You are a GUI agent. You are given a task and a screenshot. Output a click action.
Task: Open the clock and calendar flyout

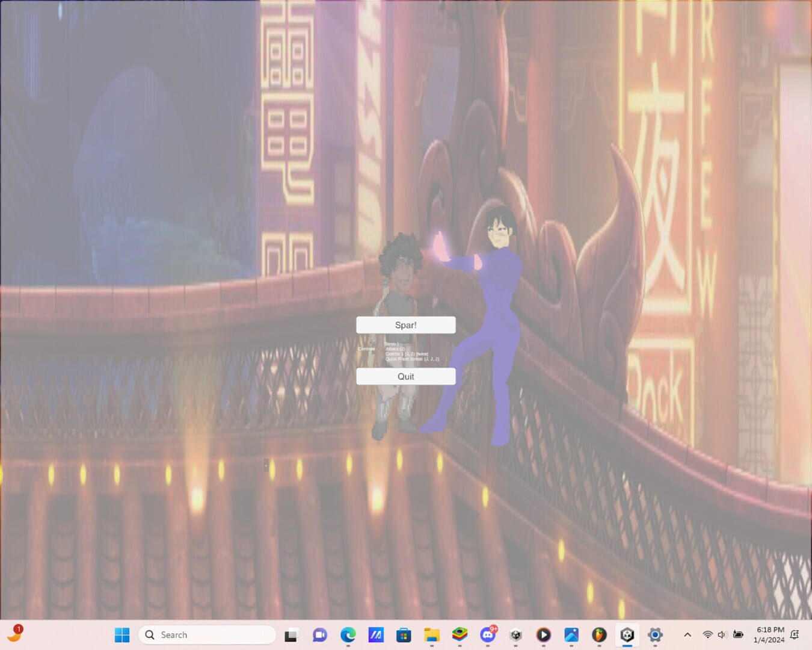[769, 634]
